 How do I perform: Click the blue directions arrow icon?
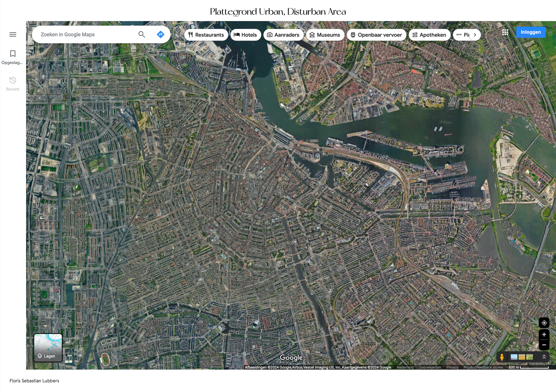tap(160, 34)
